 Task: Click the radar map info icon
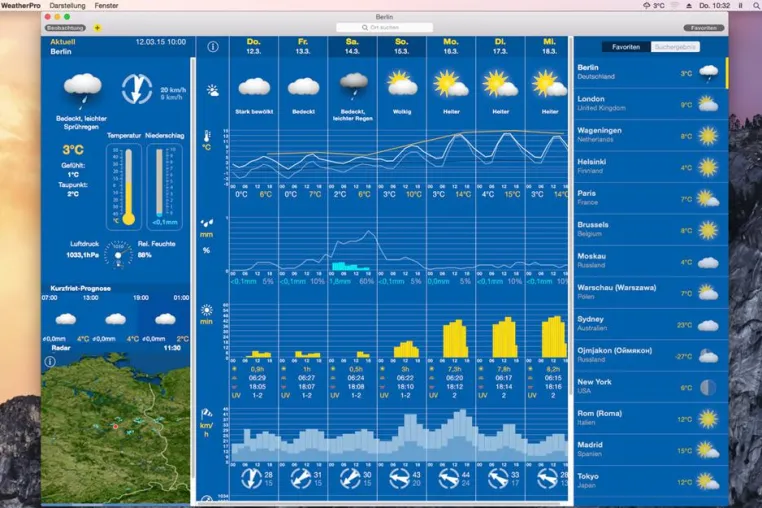50,361
